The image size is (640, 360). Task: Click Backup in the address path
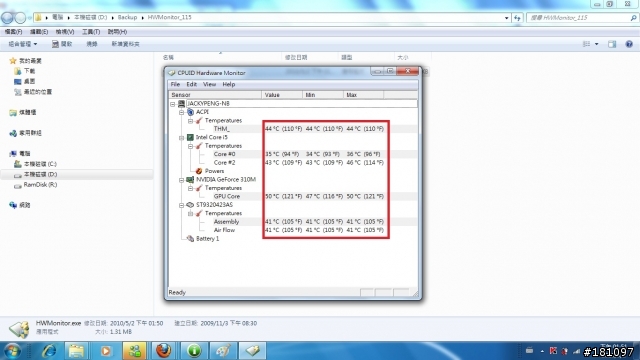point(127,18)
